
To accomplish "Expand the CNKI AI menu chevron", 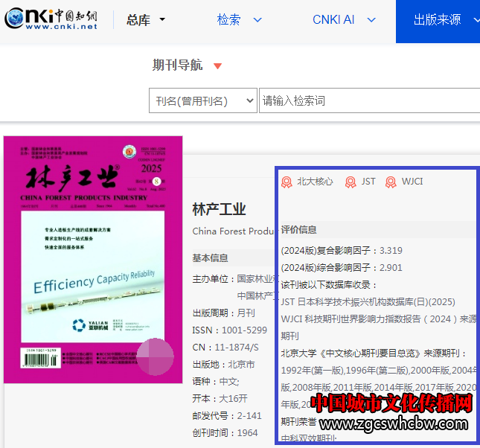I will pos(372,20).
